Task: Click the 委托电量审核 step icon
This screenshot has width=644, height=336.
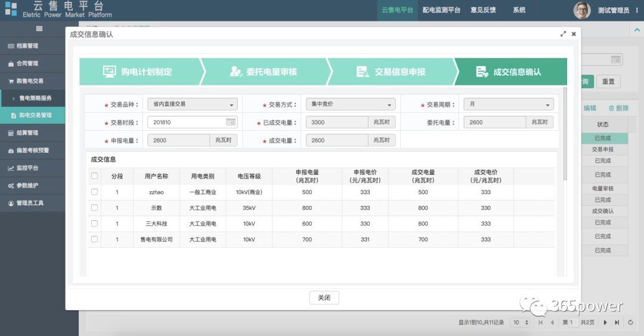Action: [x=236, y=72]
